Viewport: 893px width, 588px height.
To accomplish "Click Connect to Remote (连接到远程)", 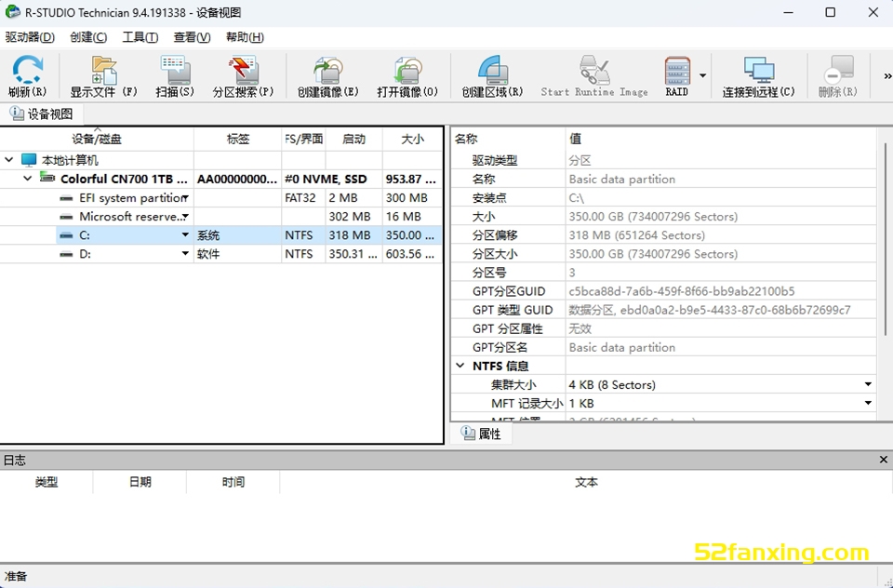I will 759,75.
